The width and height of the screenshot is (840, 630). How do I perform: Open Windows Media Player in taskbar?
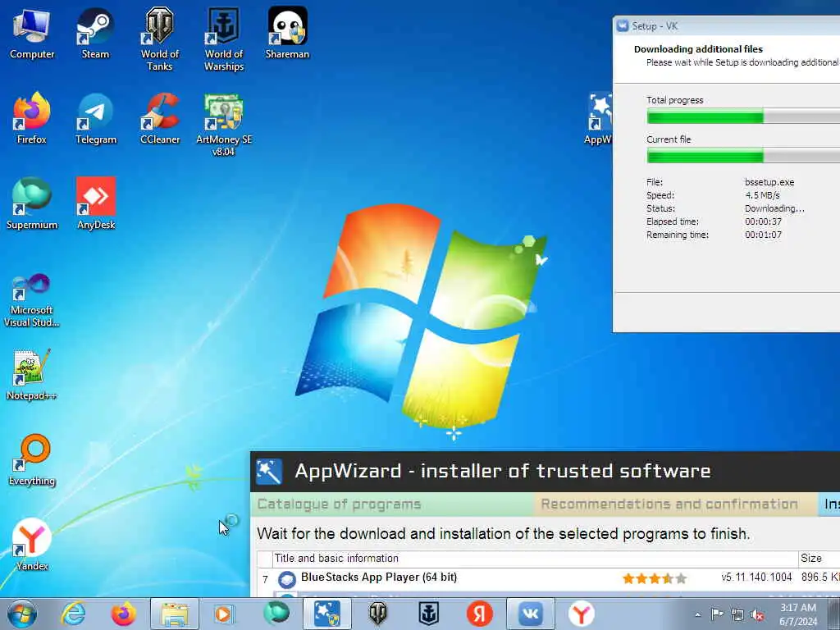point(223,614)
